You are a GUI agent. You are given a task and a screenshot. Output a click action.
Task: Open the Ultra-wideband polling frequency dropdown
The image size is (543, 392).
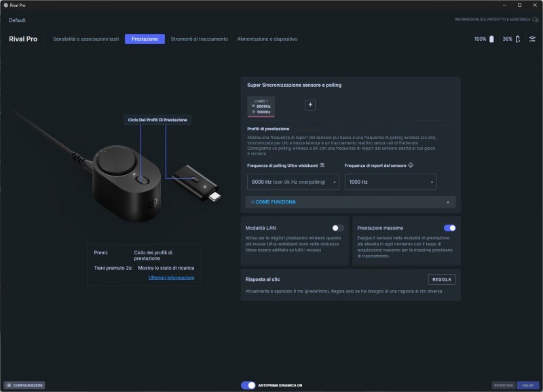click(x=293, y=182)
